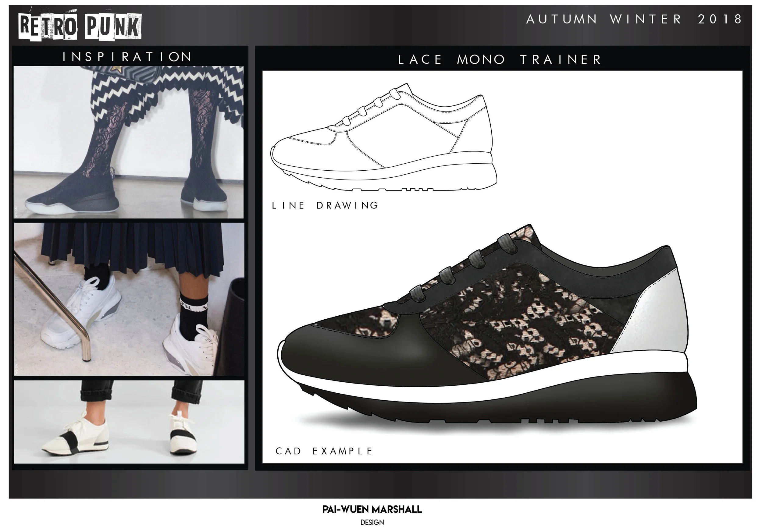Click the Lace Mono Trainer title

click(x=500, y=60)
